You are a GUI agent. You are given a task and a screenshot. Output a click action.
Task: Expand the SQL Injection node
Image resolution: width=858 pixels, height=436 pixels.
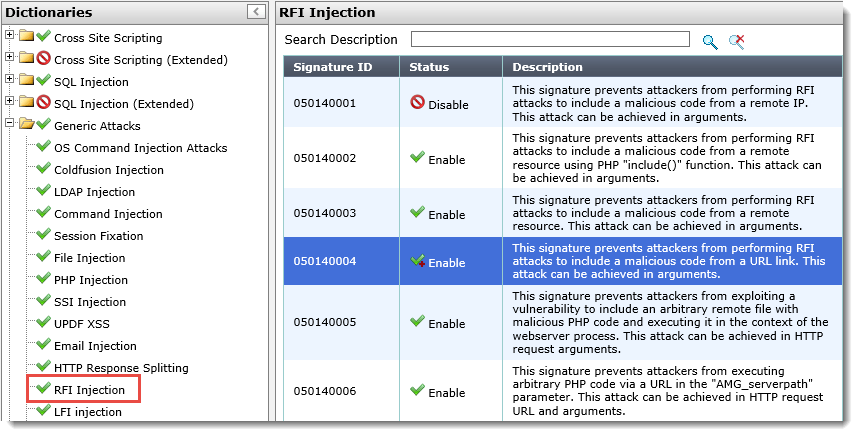10,81
